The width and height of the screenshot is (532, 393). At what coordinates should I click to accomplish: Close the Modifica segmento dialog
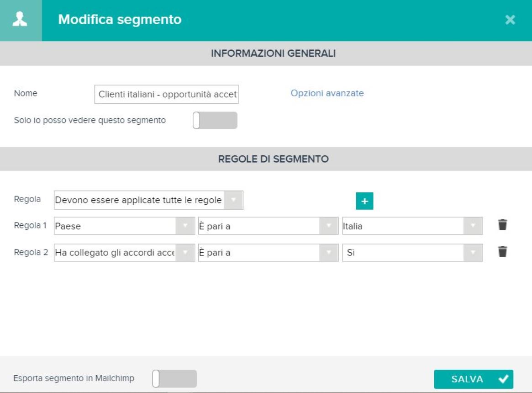pyautogui.click(x=510, y=20)
